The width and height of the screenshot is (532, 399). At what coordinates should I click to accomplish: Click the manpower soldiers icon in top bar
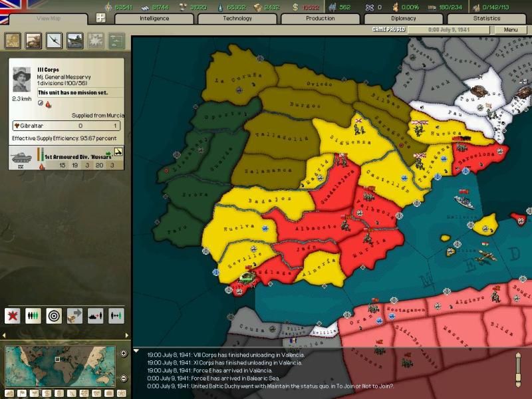(332, 7)
